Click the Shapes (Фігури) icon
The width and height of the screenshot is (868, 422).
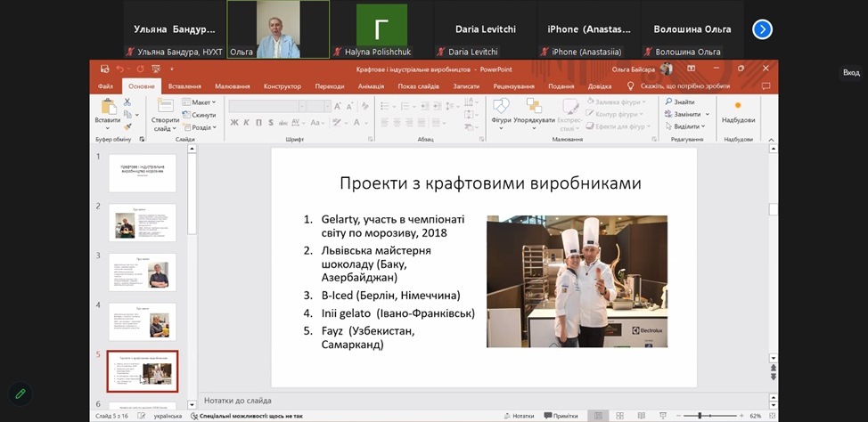coord(501,108)
